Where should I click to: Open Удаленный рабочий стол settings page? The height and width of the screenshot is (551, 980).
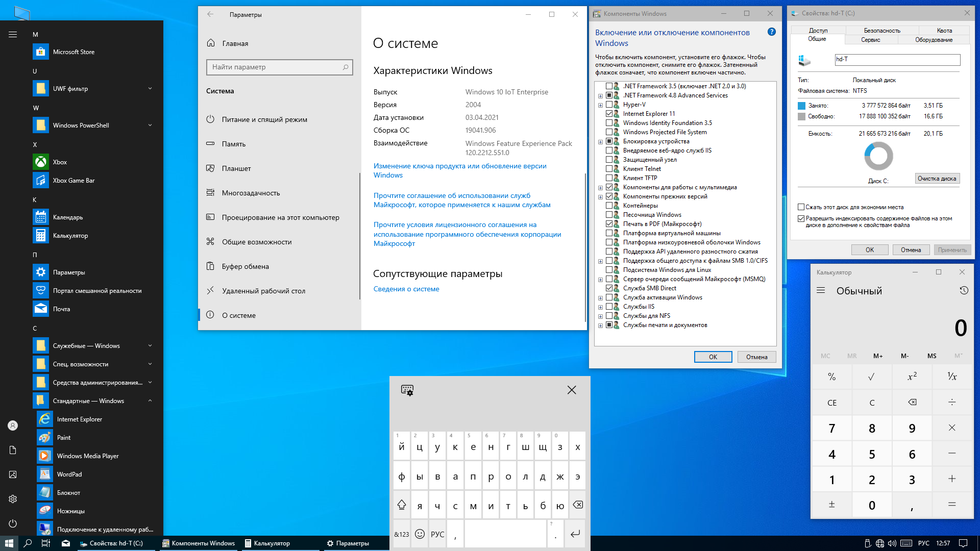[279, 291]
